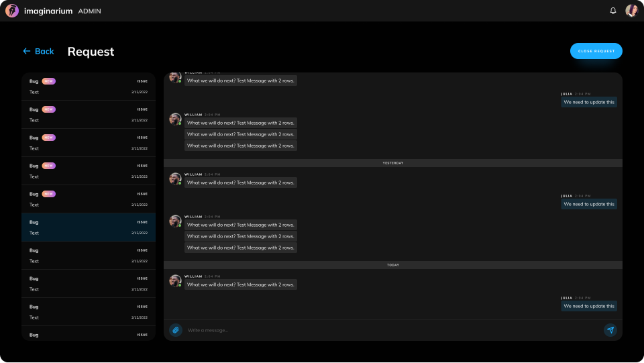Image resolution: width=644 pixels, height=363 pixels.
Task: Click the attachment paperclip icon
Action: tap(175, 330)
